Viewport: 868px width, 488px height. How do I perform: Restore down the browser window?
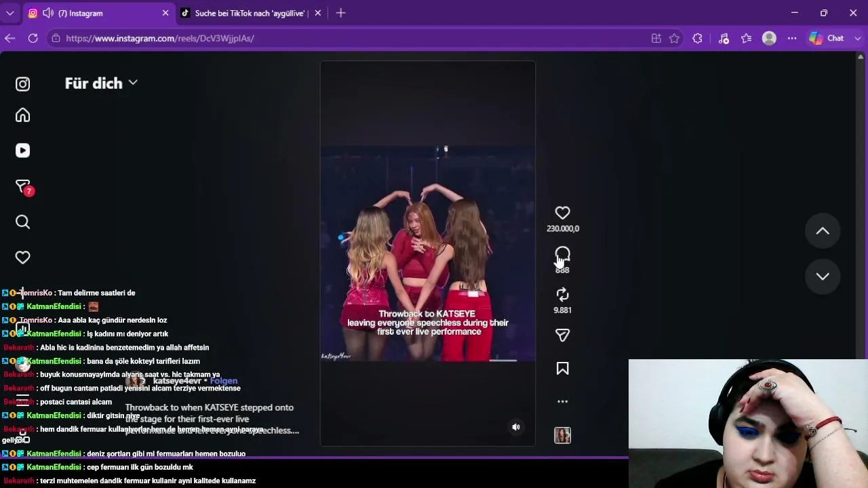(x=824, y=13)
